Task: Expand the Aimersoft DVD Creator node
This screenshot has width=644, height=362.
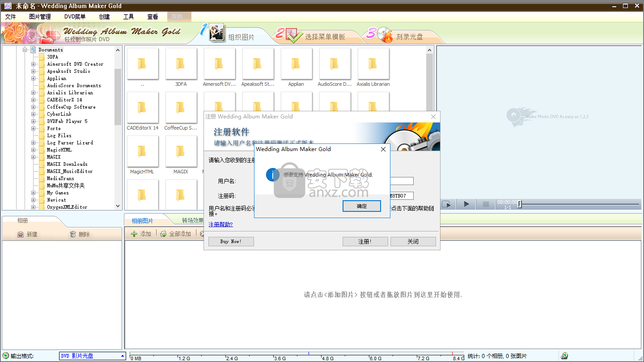Action: (x=34, y=64)
